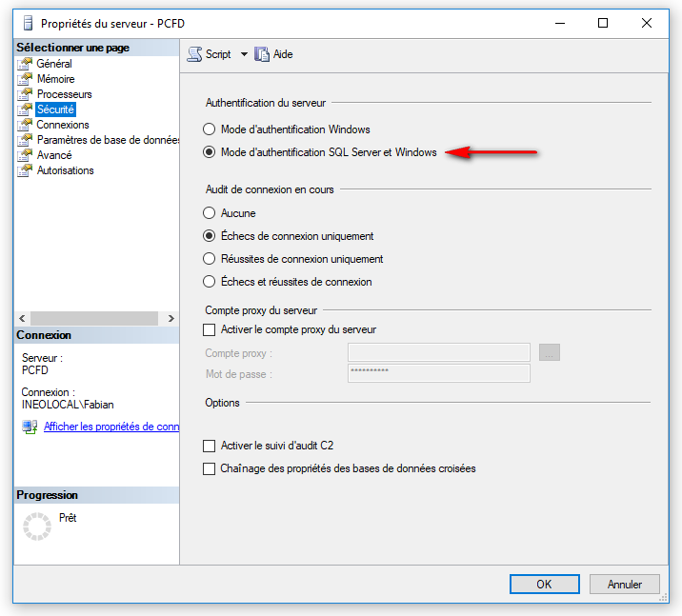The image size is (682, 616).
Task: Click the Aide help icon
Action: [x=262, y=54]
